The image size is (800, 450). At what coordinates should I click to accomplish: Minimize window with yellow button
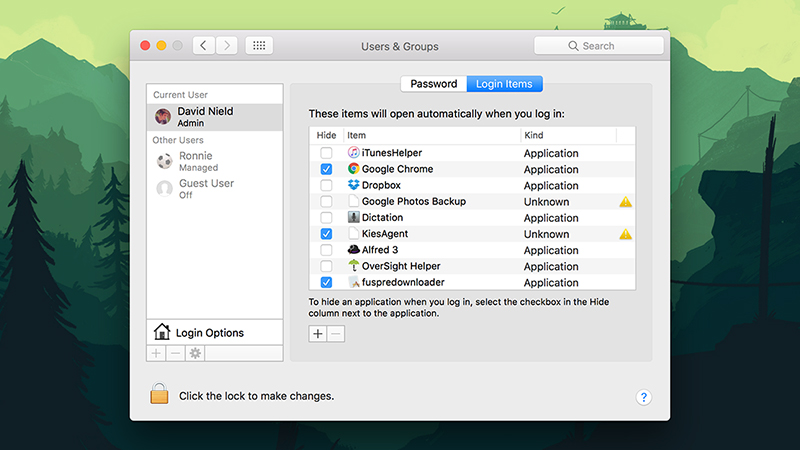point(161,46)
